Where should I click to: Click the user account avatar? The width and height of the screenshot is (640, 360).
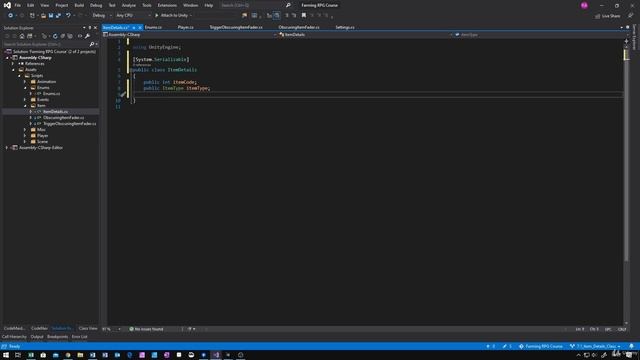pos(584,5)
